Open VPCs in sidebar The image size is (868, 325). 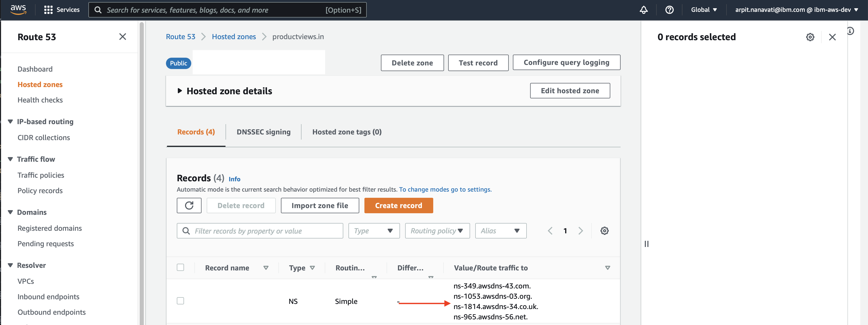pos(26,281)
